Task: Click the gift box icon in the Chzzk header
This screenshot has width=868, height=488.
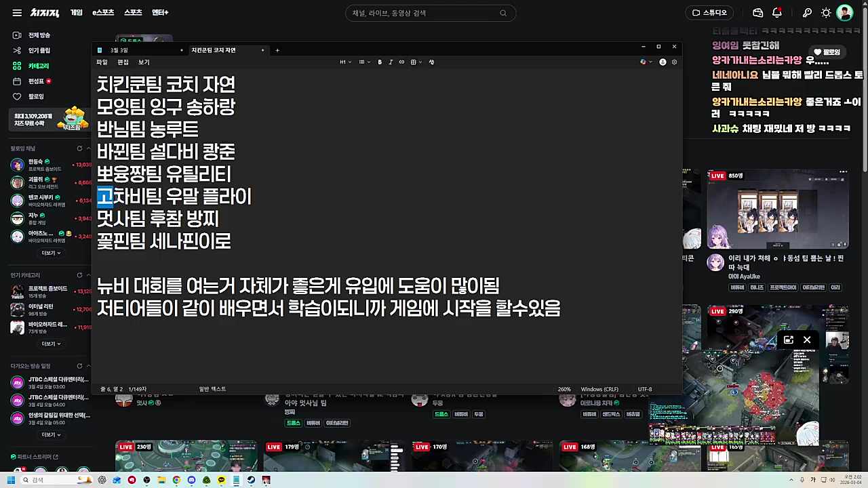Action: (757, 12)
